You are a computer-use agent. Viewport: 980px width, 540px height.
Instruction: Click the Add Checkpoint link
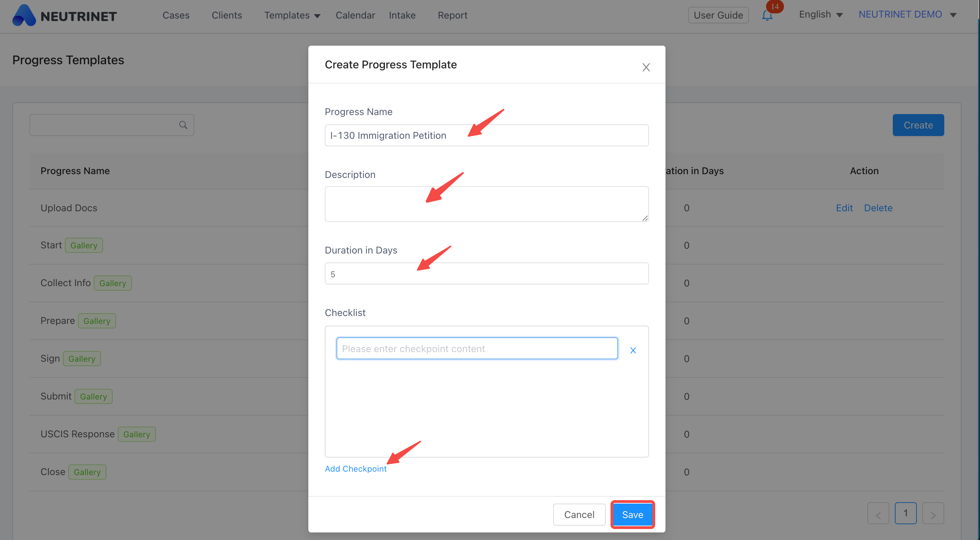coord(355,469)
